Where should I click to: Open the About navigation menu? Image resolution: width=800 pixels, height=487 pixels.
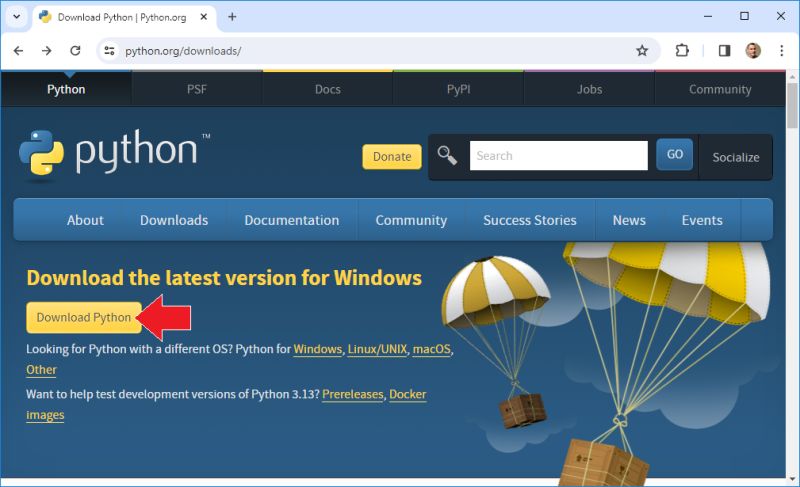point(85,220)
